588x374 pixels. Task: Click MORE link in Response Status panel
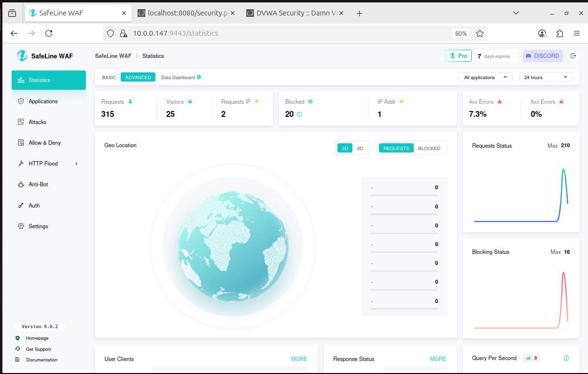438,359
